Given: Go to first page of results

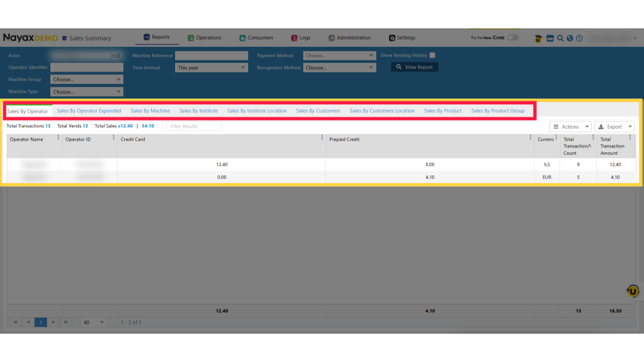Looking at the screenshot, I should (x=15, y=322).
